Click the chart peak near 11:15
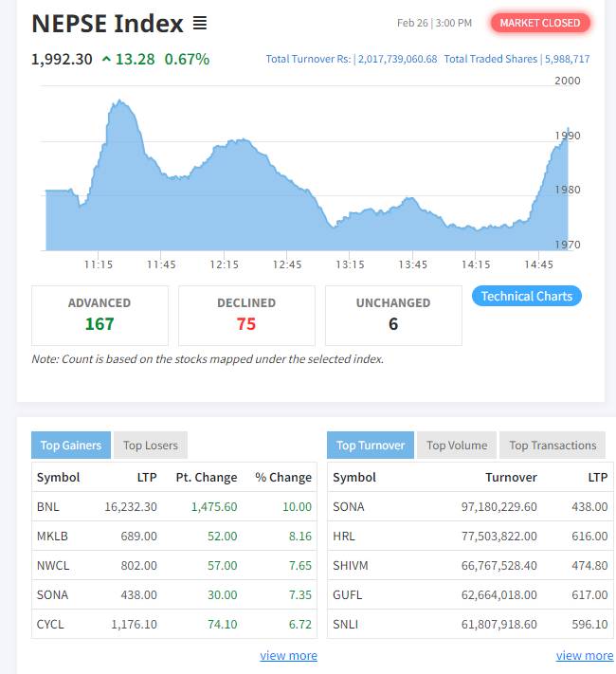Image resolution: width=616 pixels, height=674 pixels. (118, 101)
